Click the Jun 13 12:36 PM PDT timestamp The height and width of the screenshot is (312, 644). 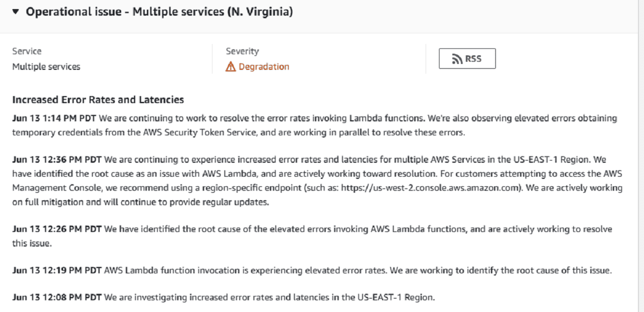57,160
